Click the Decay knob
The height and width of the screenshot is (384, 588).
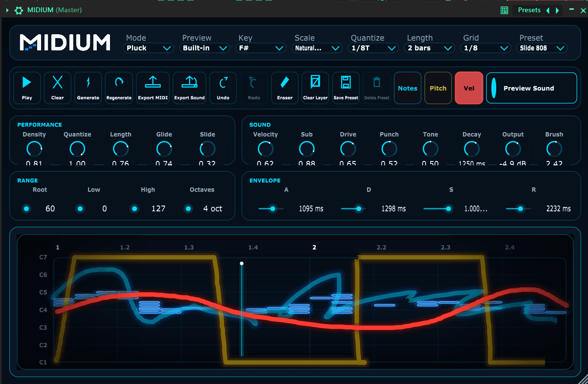(x=472, y=148)
